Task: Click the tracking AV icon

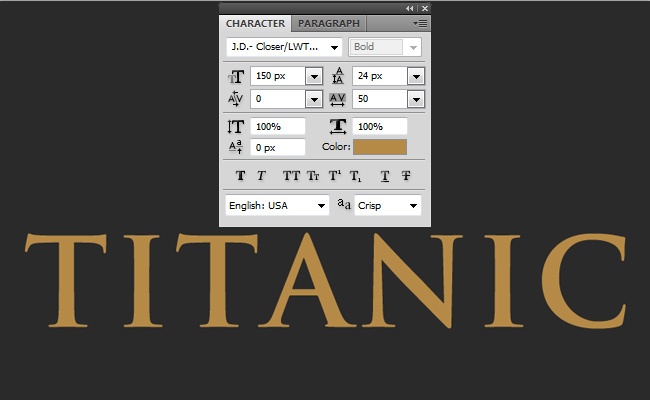Action: [x=337, y=99]
